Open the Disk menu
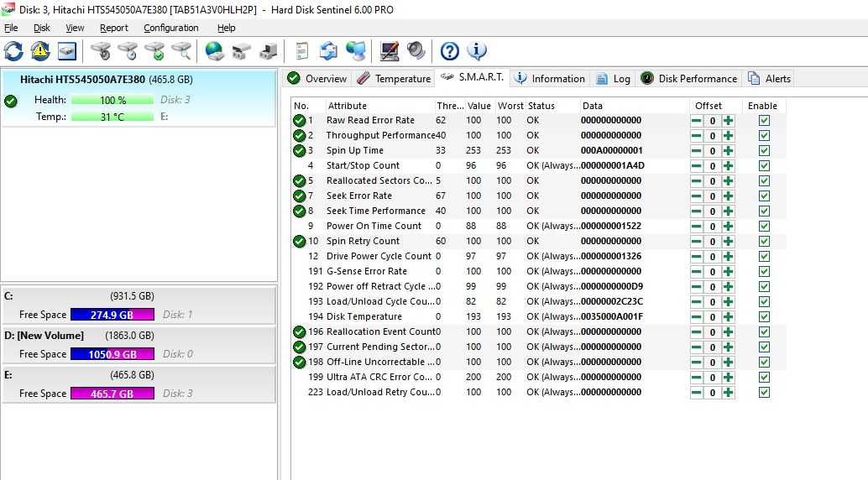 41,28
